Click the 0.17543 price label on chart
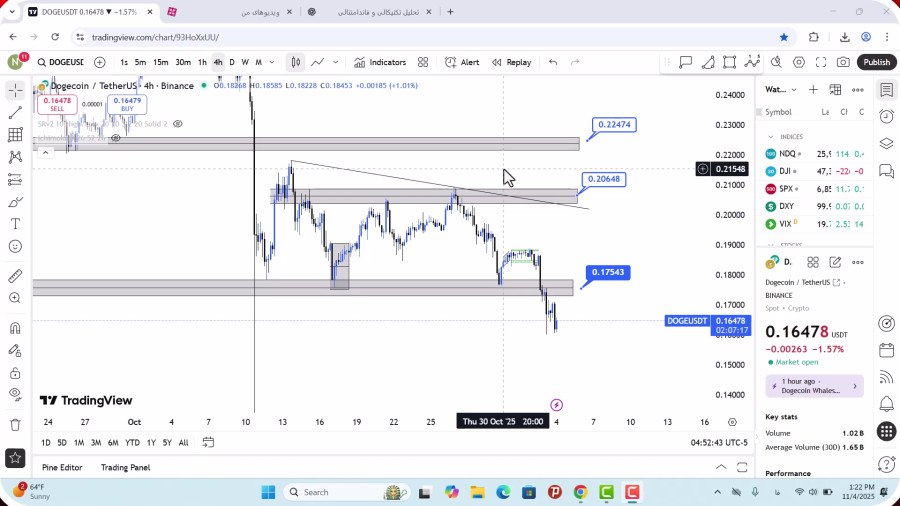Image resolution: width=900 pixels, height=506 pixels. 609,272
